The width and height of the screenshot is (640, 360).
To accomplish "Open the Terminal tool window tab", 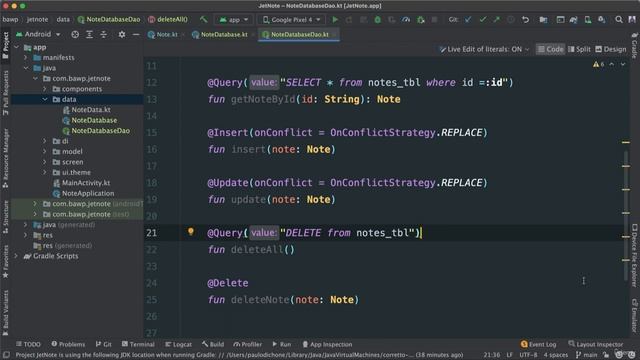I will (138, 344).
